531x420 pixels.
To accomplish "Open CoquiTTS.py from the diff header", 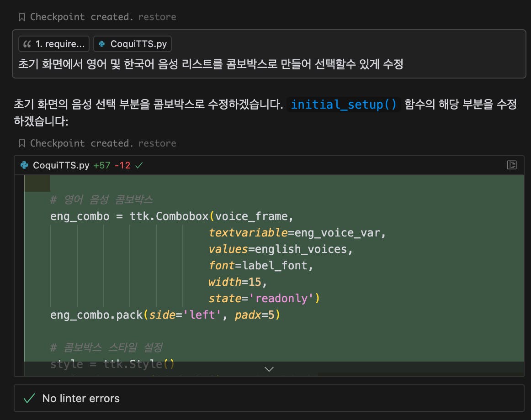I will (61, 165).
